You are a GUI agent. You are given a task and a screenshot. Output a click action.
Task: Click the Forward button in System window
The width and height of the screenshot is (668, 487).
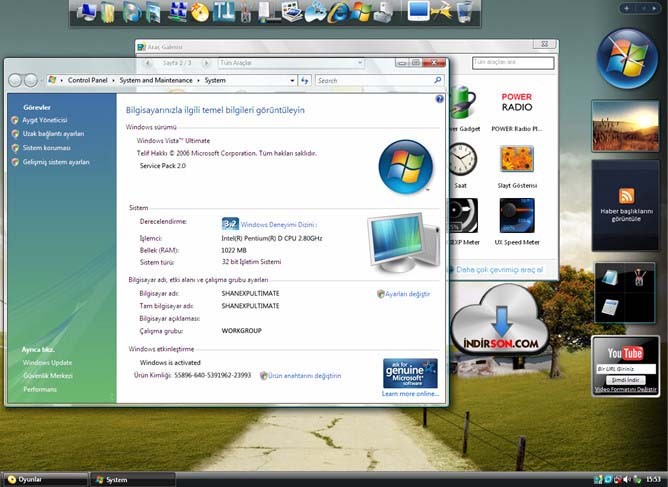(31, 80)
